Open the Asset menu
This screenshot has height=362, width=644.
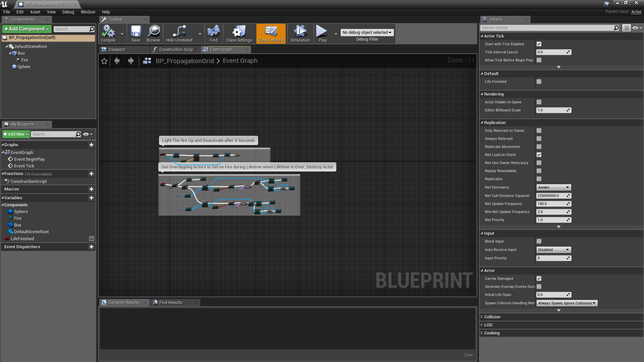(35, 12)
